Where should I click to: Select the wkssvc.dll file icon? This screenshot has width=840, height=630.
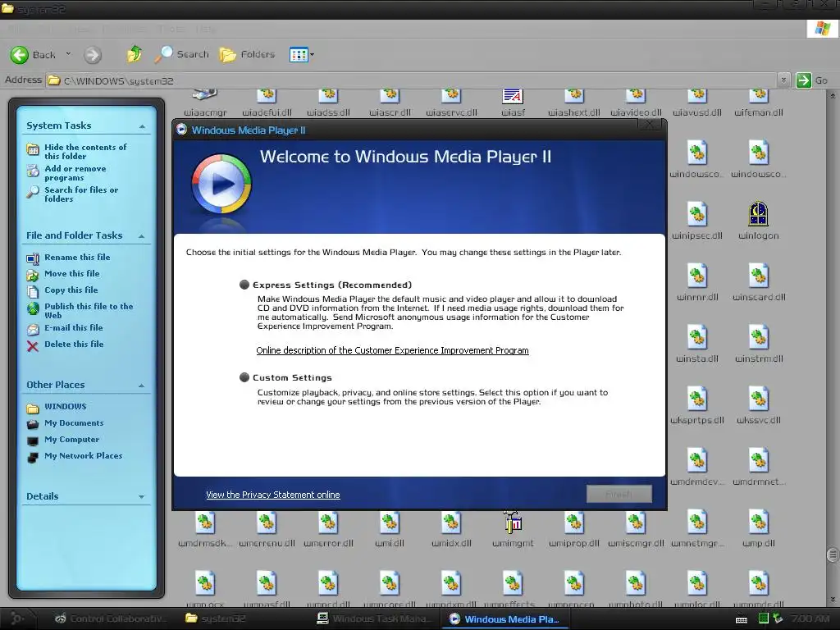(759, 399)
